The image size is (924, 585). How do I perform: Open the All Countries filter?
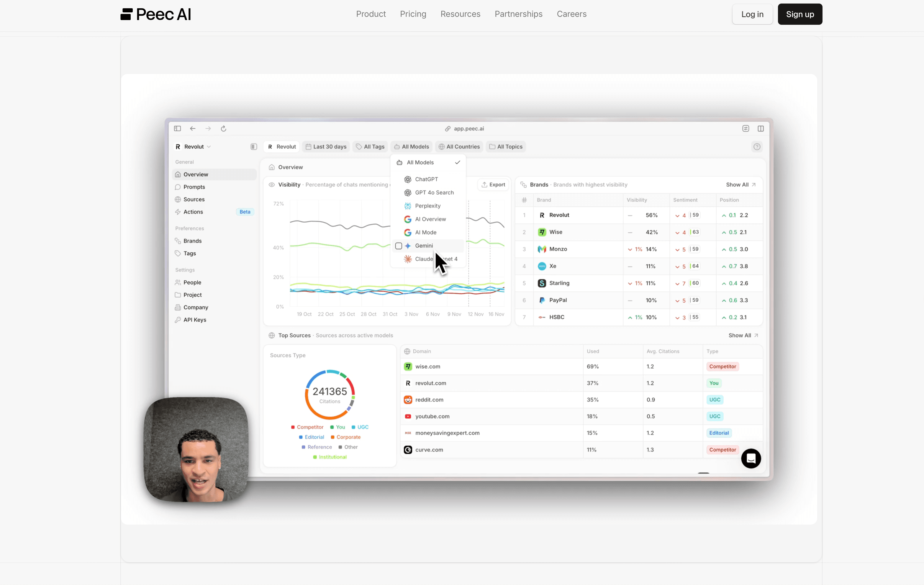459,147
